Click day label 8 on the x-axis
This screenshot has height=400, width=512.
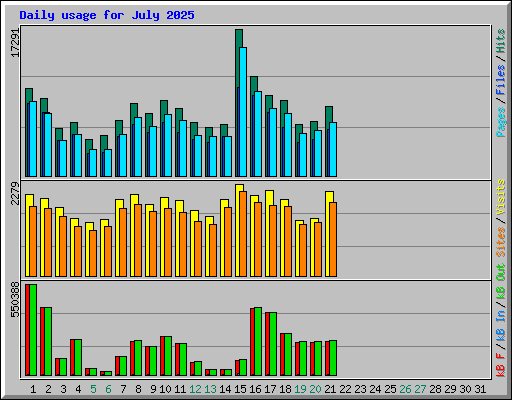click(x=138, y=389)
